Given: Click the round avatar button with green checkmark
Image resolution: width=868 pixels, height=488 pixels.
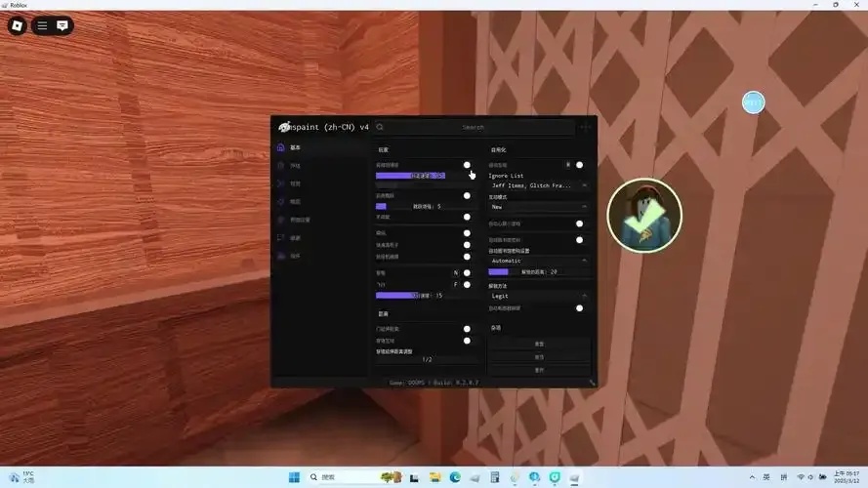Looking at the screenshot, I should point(644,216).
